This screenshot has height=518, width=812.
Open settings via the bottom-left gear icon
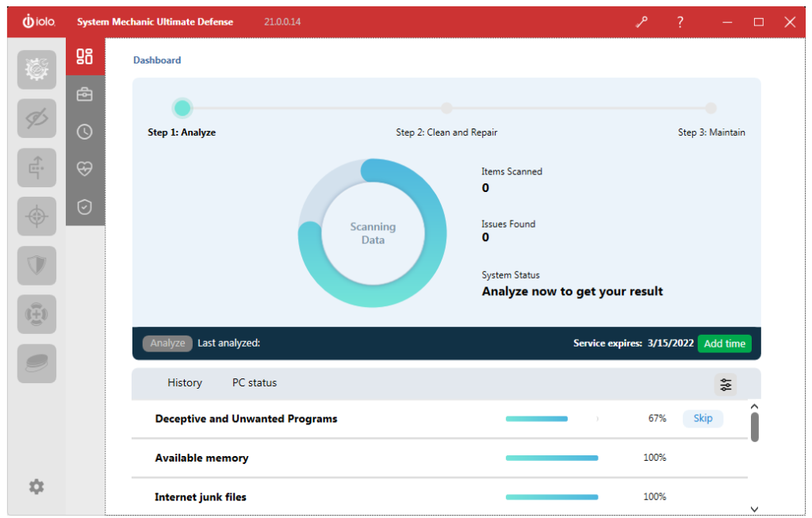[x=36, y=487]
